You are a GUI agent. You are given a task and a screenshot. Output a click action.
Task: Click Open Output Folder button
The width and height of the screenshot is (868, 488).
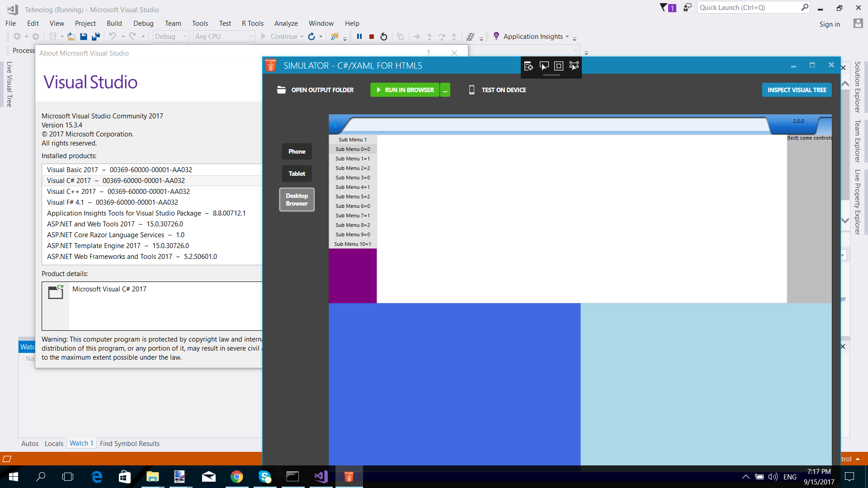316,90
